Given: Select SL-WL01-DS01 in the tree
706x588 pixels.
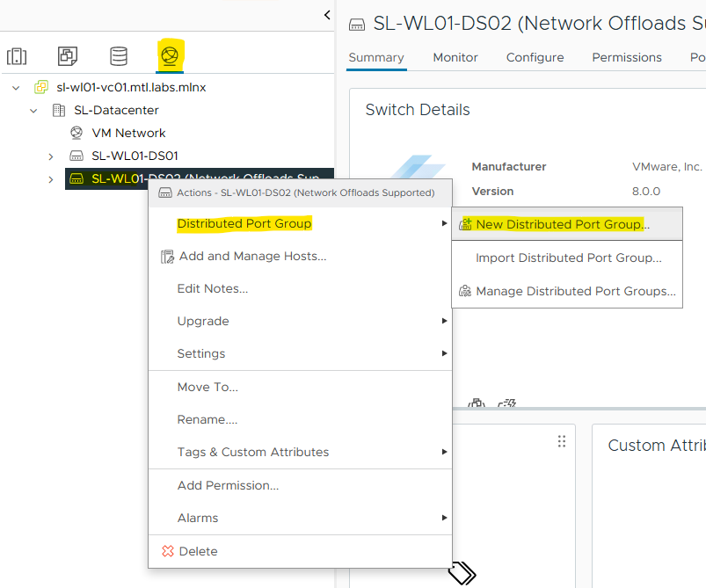Looking at the screenshot, I should pos(135,156).
